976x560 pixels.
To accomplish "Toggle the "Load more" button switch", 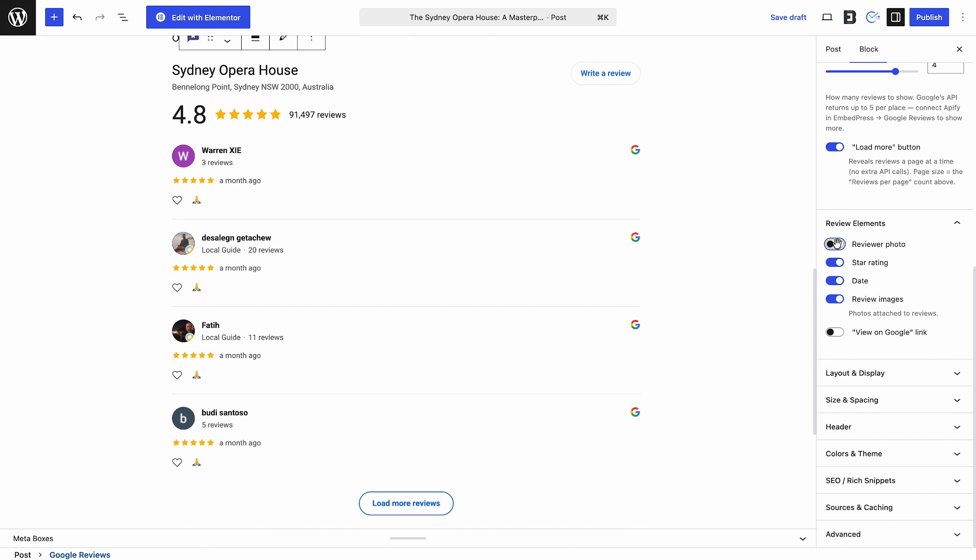I will click(834, 147).
